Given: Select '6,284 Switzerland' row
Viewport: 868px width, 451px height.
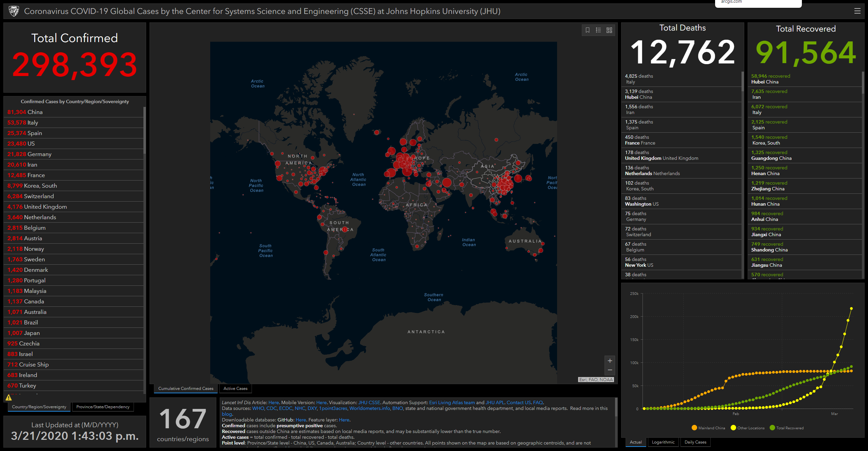Looking at the screenshot, I should pyautogui.click(x=74, y=196).
